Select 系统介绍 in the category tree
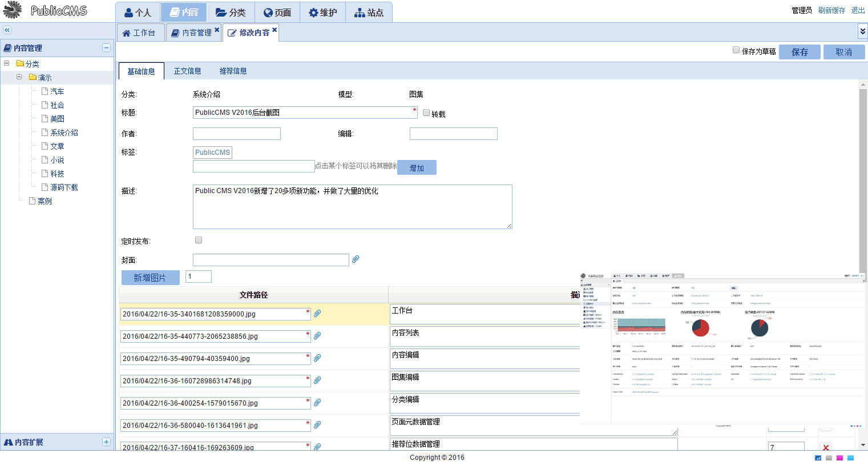 [64, 132]
